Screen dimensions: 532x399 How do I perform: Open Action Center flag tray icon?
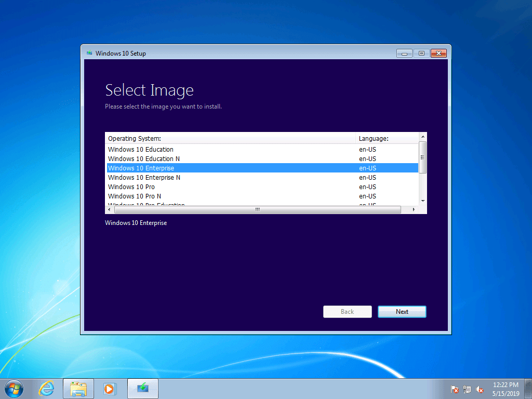[x=454, y=390]
